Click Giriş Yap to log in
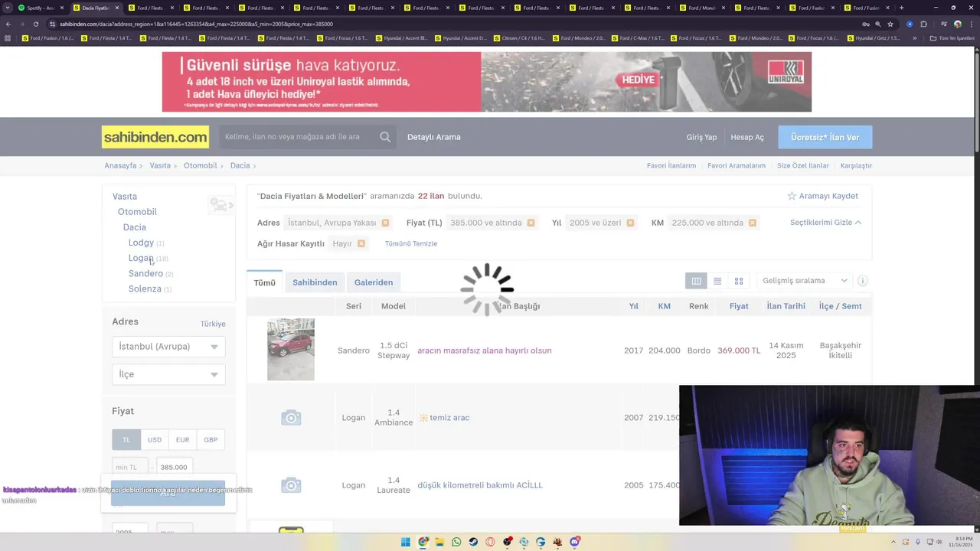The width and height of the screenshot is (980, 551). [x=701, y=137]
